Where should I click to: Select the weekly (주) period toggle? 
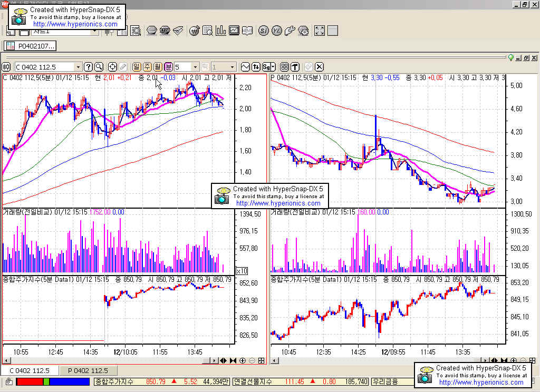pos(147,67)
